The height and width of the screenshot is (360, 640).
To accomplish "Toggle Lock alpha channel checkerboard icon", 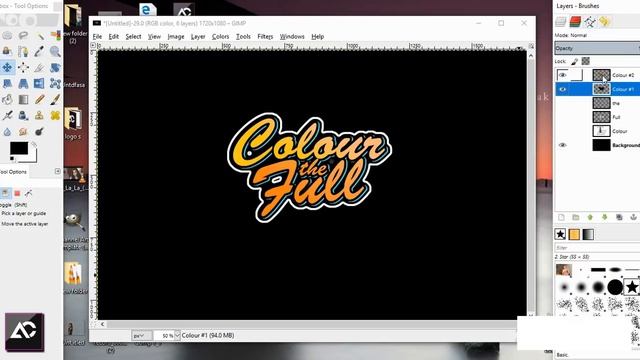I will tap(586, 61).
